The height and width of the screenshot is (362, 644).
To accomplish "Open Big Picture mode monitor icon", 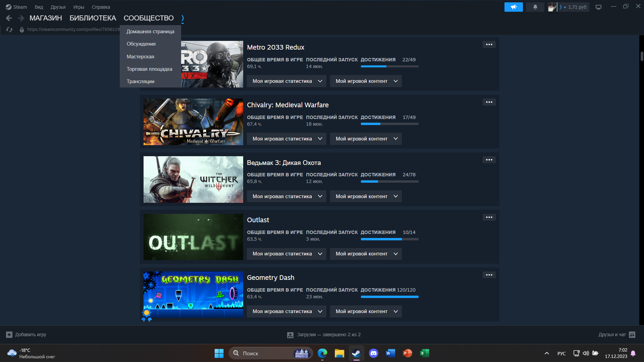I will point(598,7).
